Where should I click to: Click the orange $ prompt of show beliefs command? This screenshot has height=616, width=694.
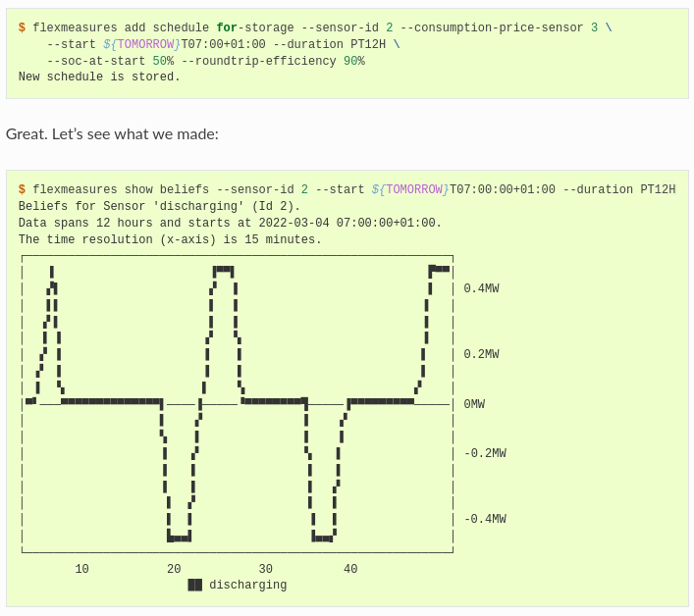point(22,189)
